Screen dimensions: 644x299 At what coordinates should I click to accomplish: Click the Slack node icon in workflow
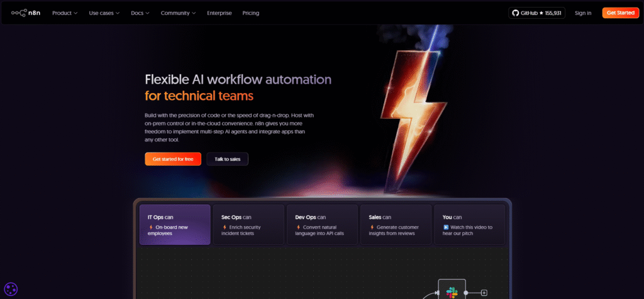pos(452,292)
